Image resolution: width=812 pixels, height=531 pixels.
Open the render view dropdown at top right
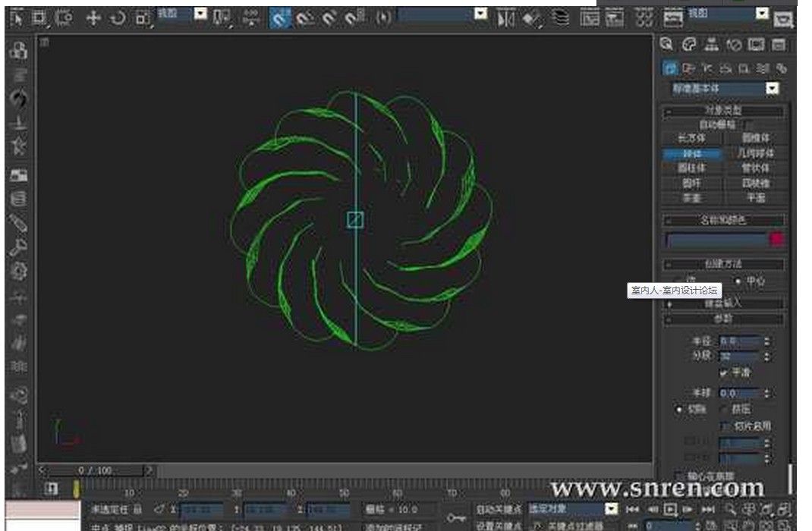click(x=728, y=14)
